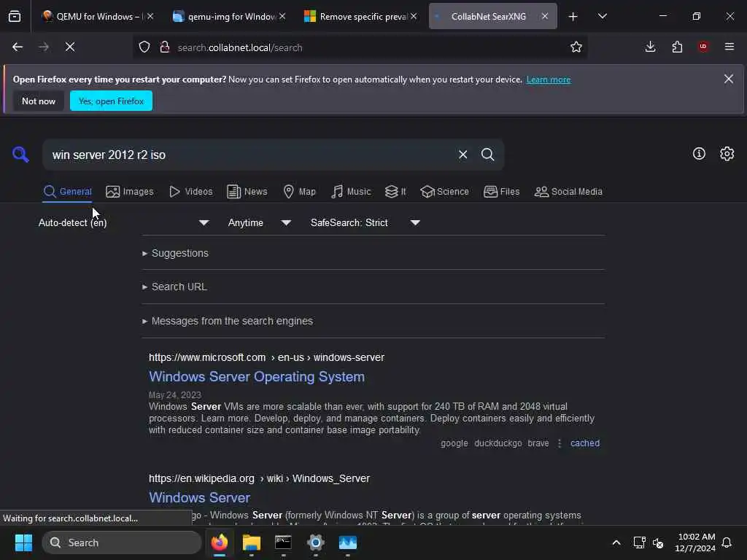Click Yes, open Firefox button
Image resolution: width=747 pixels, height=560 pixels.
[x=111, y=101]
